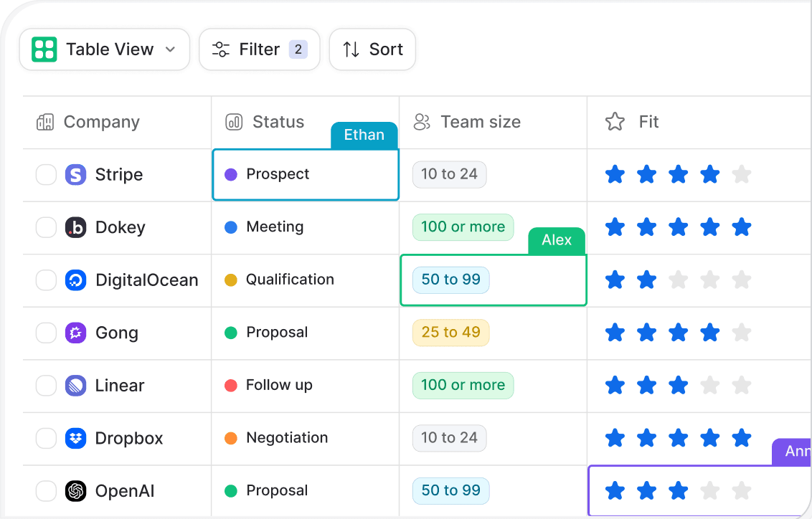Open the OpenAI company name
Viewport: 812px width, 519px height.
tap(125, 491)
